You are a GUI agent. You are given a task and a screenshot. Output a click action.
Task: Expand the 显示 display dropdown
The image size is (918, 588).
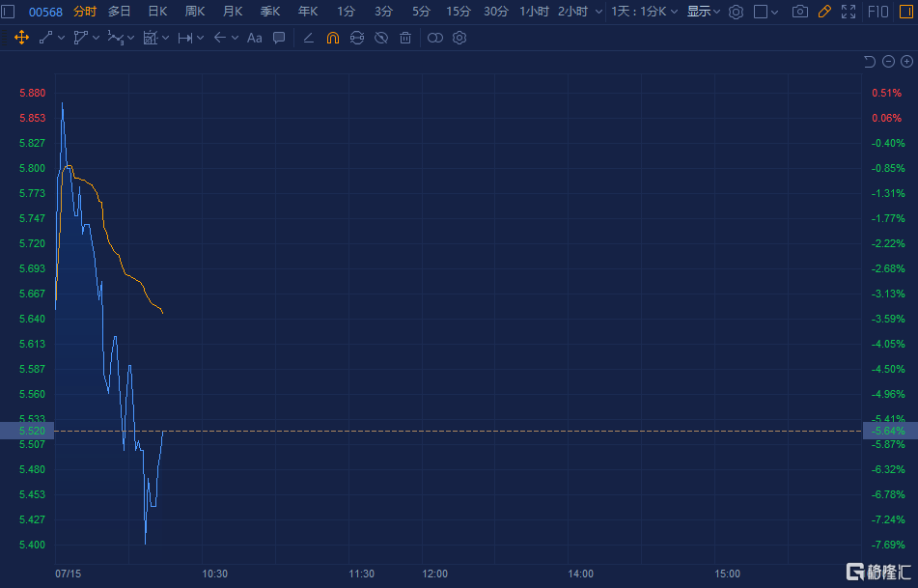point(703,12)
